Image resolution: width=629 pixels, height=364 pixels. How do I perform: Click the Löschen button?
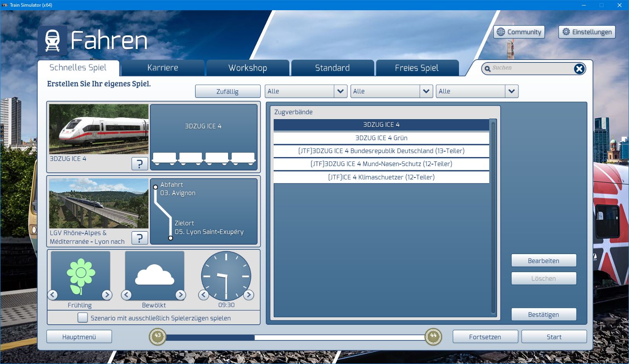pyautogui.click(x=544, y=278)
